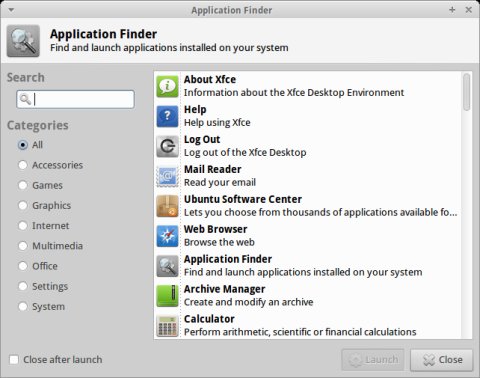Select the 'Create and modify an archive' text
The height and width of the screenshot is (378, 480).
(x=249, y=302)
